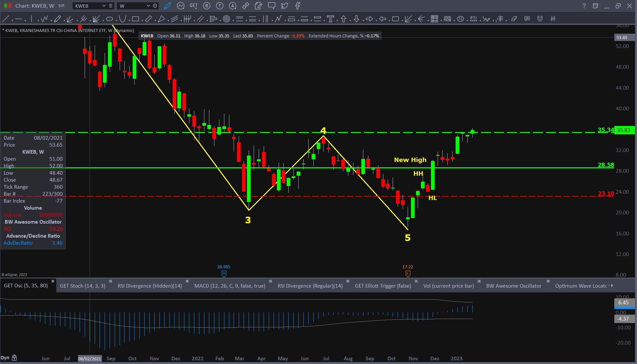Viewport: 637px width, 364px height.
Task: Switch to the GET Stoch (14, 3, 3) tab
Action: [82, 286]
